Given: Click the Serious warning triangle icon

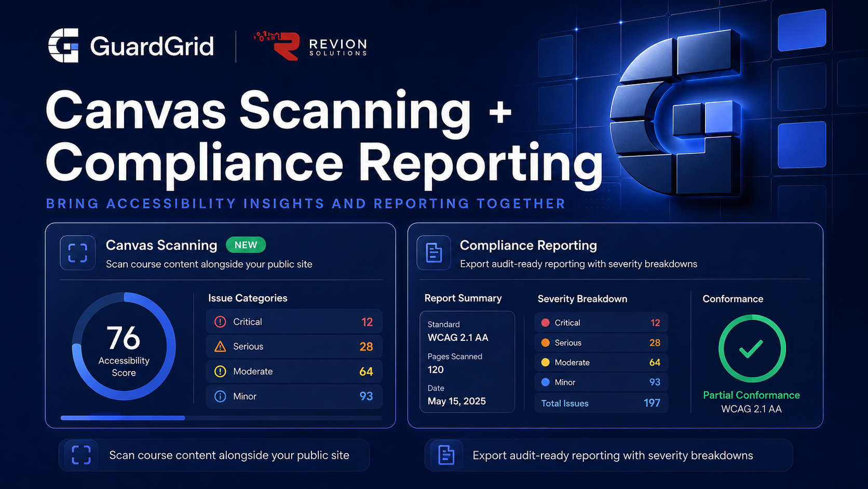Looking at the screenshot, I should click(220, 347).
